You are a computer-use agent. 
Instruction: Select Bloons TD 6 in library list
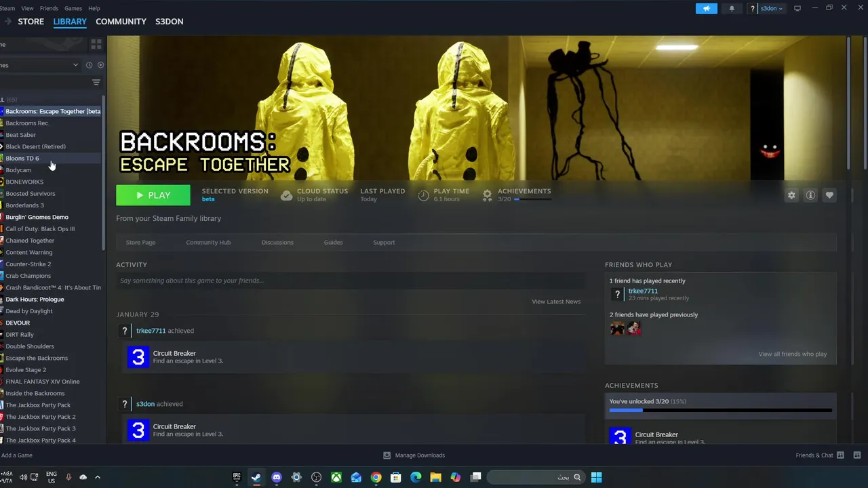[22, 159]
